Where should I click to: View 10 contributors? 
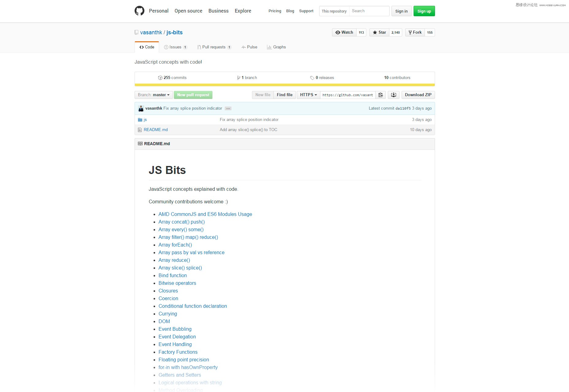[397, 78]
